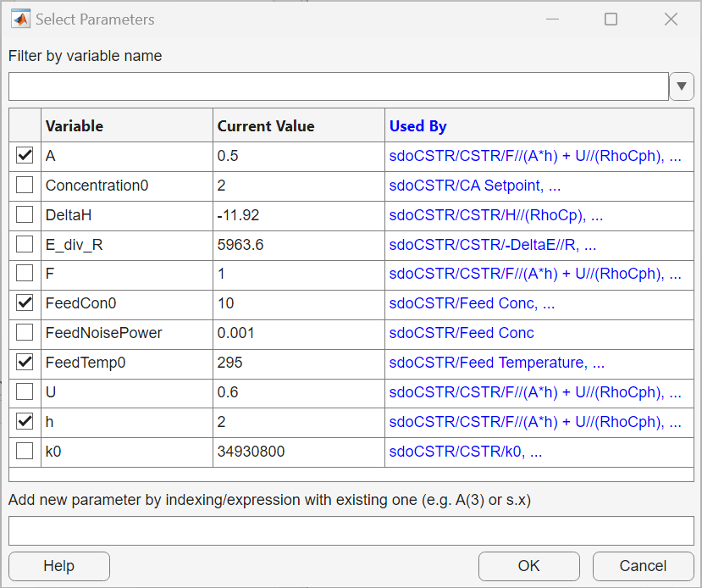Confirm selection with the OK button

528,566
